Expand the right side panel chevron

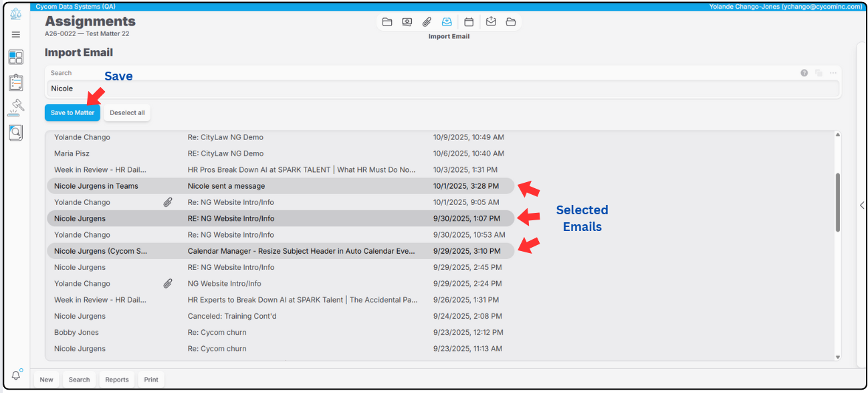tap(862, 206)
